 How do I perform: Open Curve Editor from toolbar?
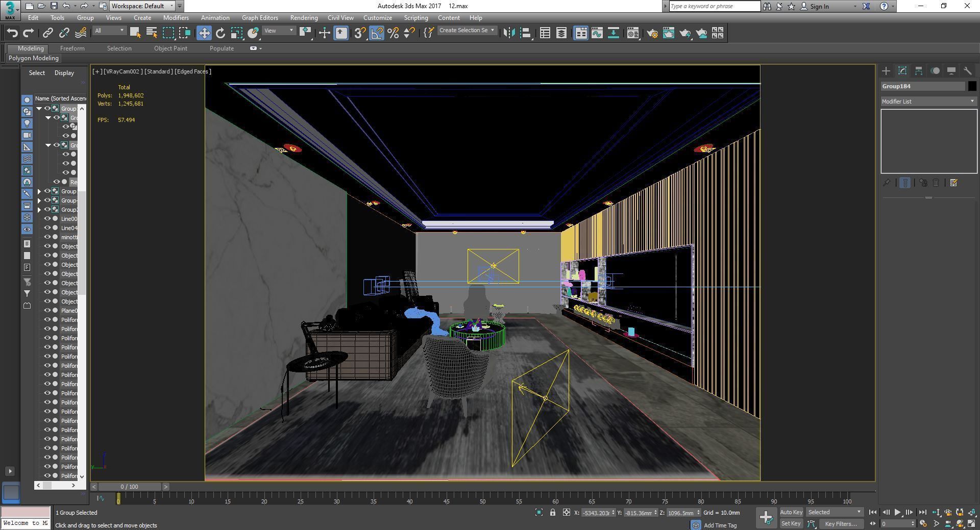[597, 33]
